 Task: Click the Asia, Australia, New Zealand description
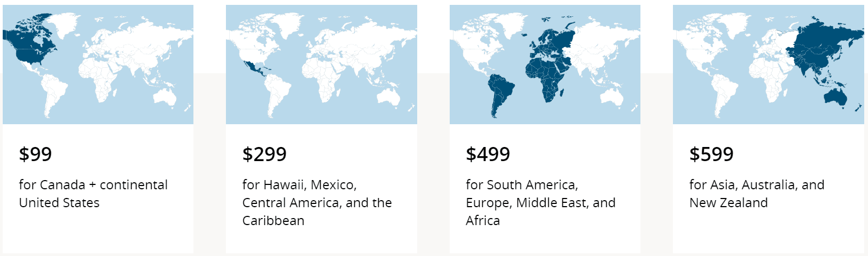point(756,194)
